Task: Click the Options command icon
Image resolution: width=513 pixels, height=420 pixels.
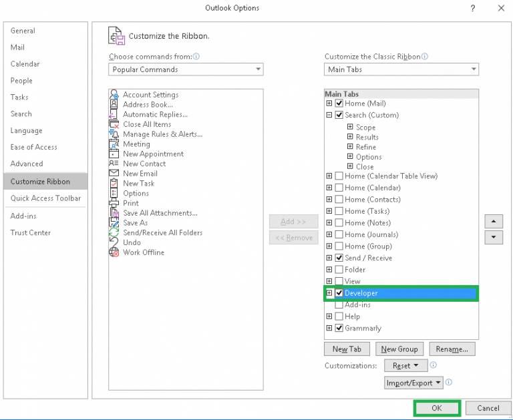Action: 114,193
